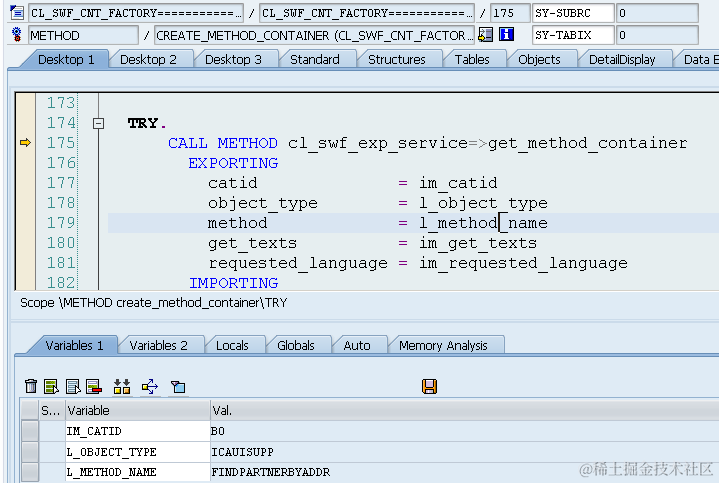Click line number 180 in the editor
719x483 pixels.
(x=61, y=243)
